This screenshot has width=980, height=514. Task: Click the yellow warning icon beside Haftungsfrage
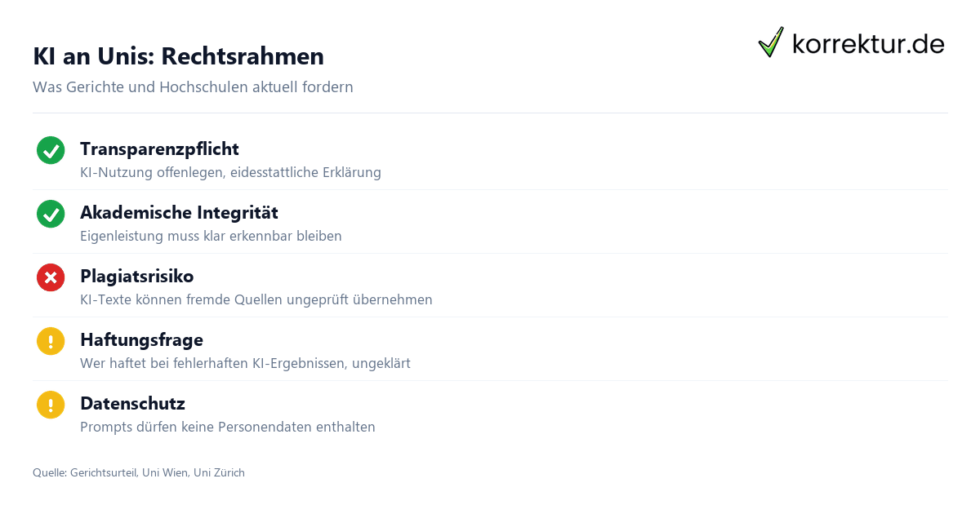tap(51, 341)
